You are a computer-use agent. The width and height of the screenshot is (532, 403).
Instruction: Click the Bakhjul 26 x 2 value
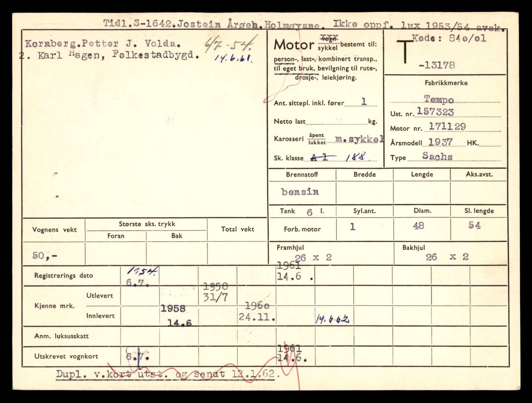pos(447,257)
